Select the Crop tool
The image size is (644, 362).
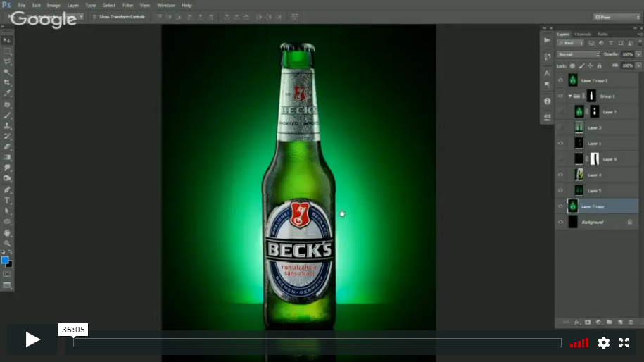[x=7, y=82]
